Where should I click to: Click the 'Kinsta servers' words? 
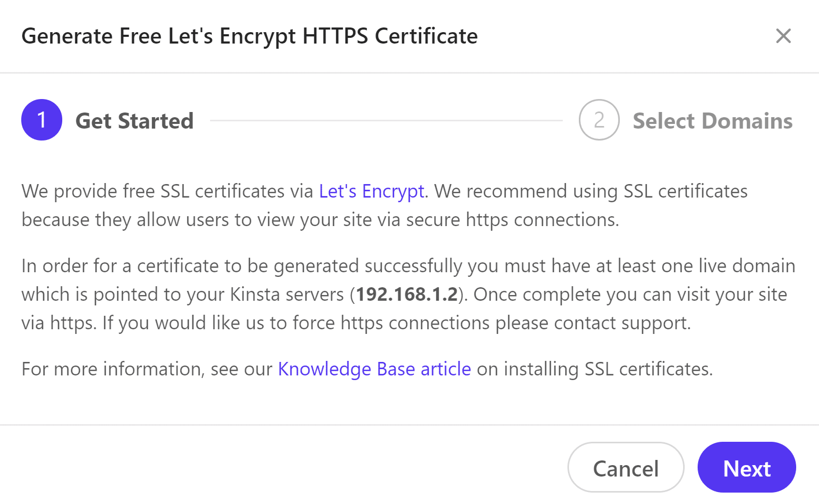click(x=286, y=295)
